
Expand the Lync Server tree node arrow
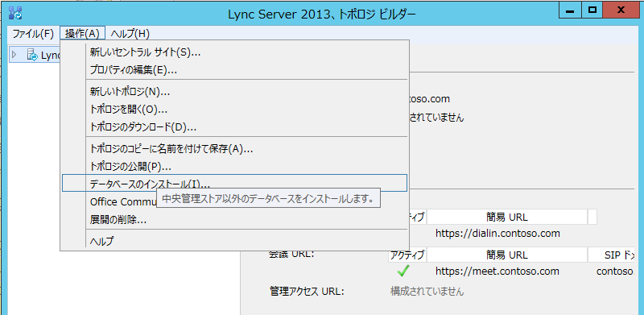point(14,54)
